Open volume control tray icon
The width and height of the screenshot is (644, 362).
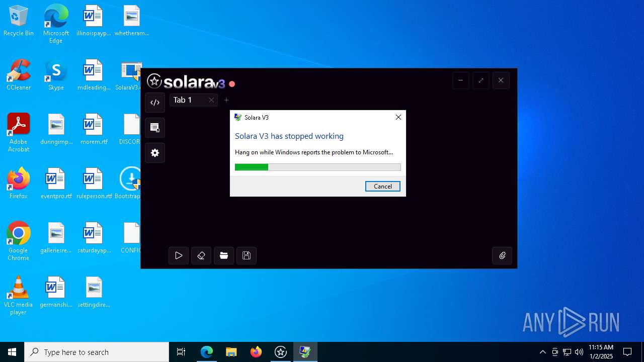579,352
